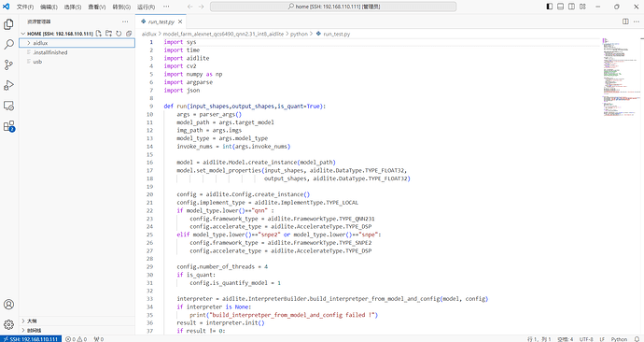Open the Extensions view with badge

coord(8,126)
